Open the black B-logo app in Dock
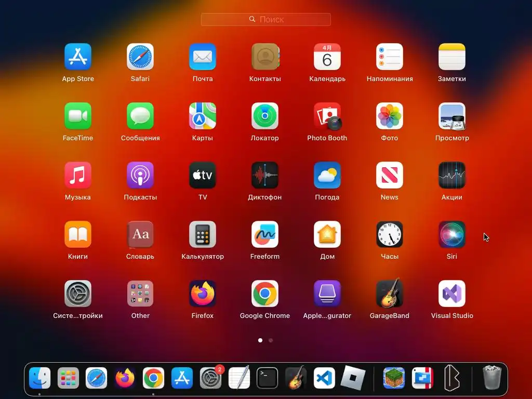The width and height of the screenshot is (532, 399). point(451,378)
